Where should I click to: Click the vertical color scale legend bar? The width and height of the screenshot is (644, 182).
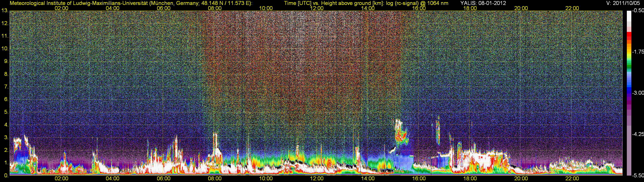629,93
